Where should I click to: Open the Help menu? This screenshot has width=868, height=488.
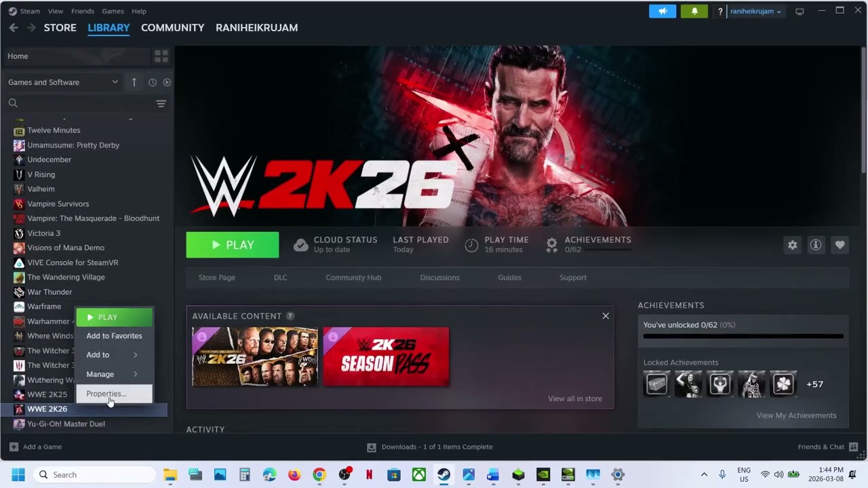pos(139,11)
